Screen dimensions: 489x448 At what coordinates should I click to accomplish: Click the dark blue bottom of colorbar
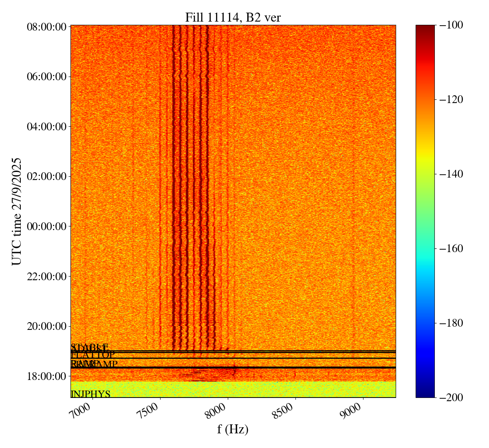click(x=425, y=394)
